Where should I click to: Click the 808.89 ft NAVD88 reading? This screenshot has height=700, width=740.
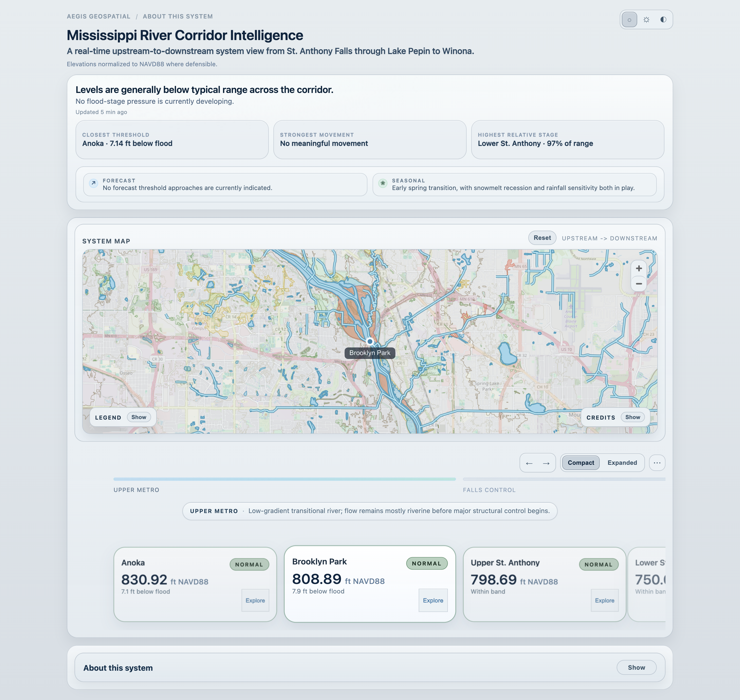point(338,579)
